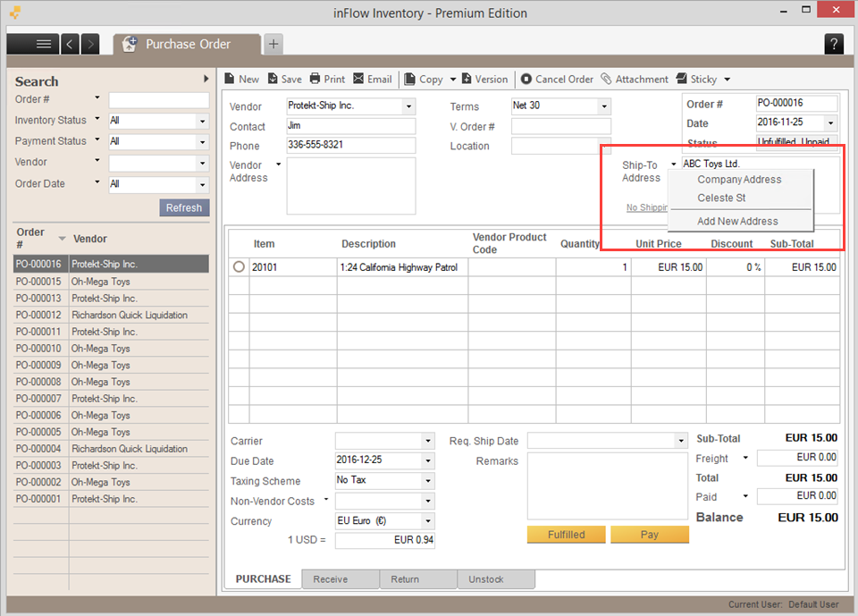The image size is (858, 616).
Task: Create a New purchase order
Action: click(241, 79)
